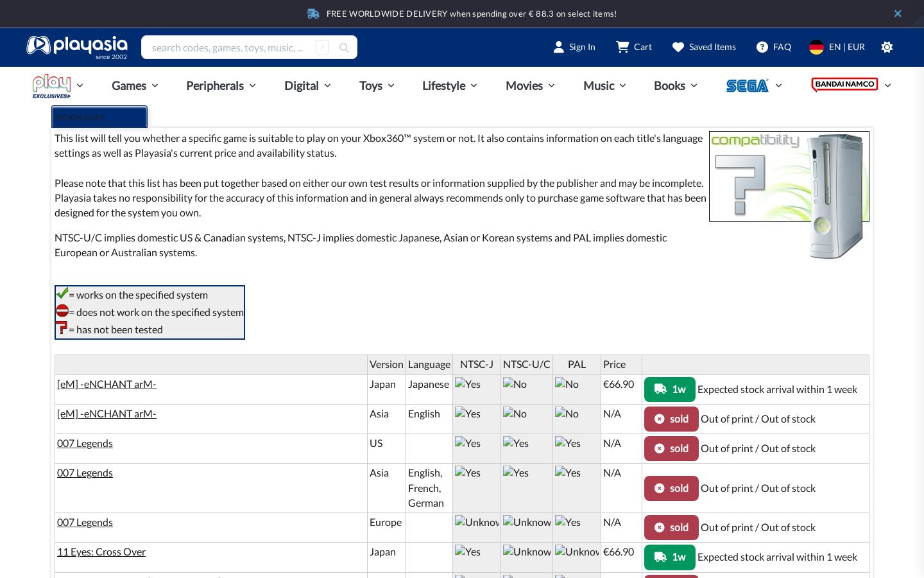Click sold badge in 007 Legends Europe row
924x578 pixels.
tap(671, 527)
